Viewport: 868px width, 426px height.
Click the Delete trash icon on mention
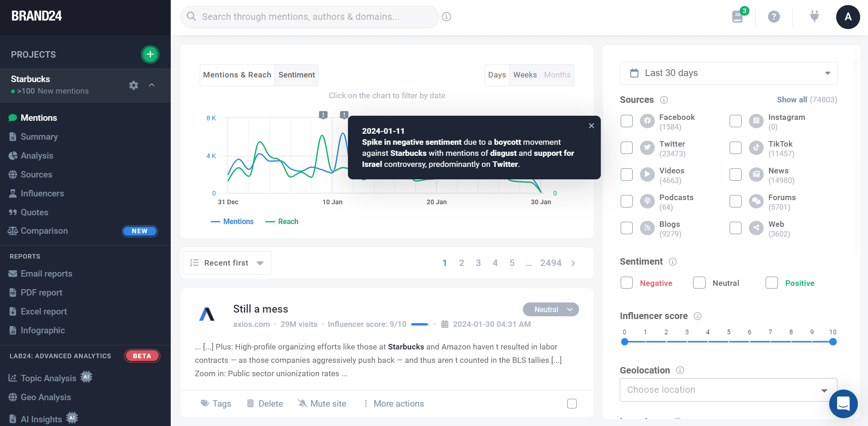click(250, 403)
